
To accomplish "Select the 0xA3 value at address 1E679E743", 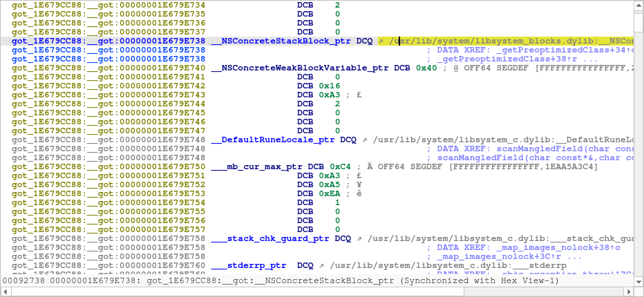I will tap(330, 95).
